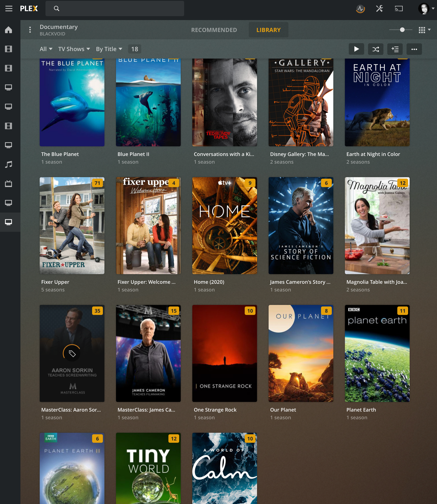The image size is (437, 504).
Task: Add library to playlist queue
Action: (x=395, y=49)
